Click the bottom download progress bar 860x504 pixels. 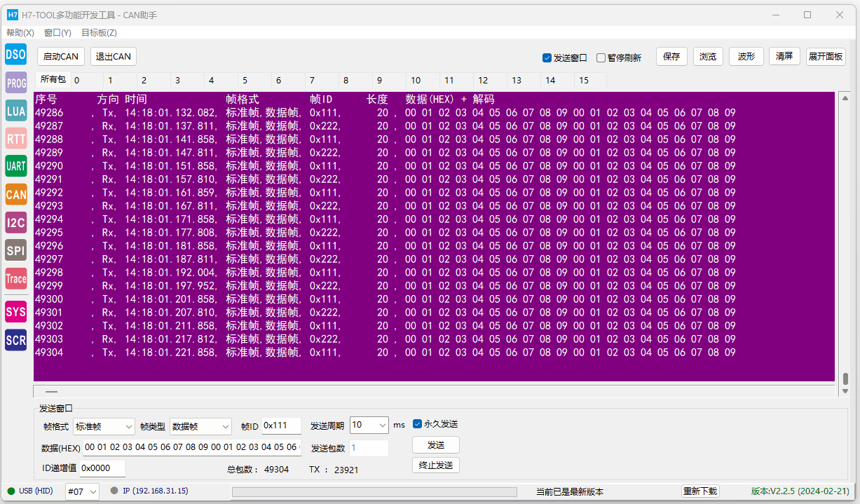pos(374,492)
